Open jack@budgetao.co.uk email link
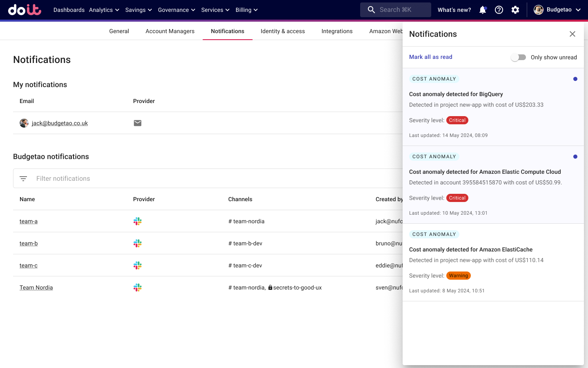The width and height of the screenshot is (588, 368). [x=60, y=123]
